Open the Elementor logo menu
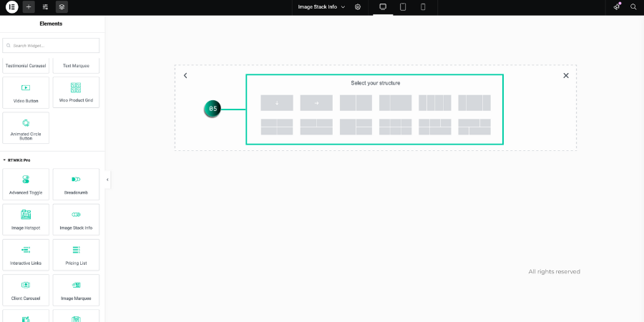 (x=12, y=7)
